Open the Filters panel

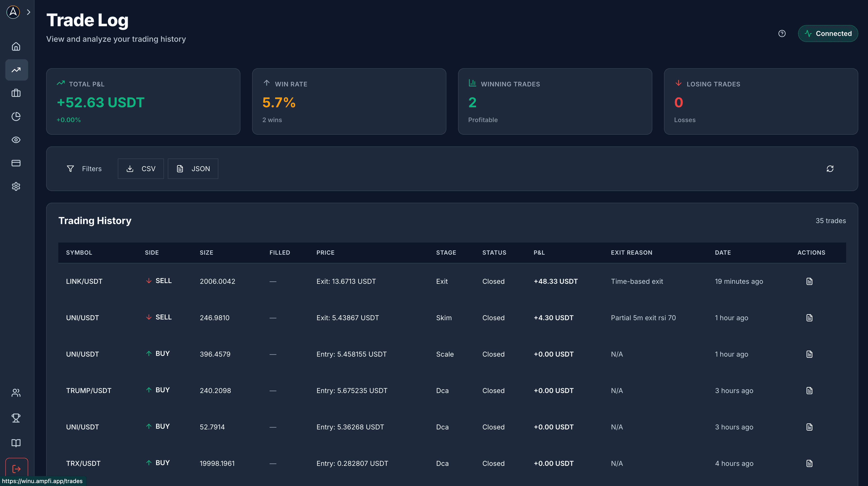pos(85,168)
